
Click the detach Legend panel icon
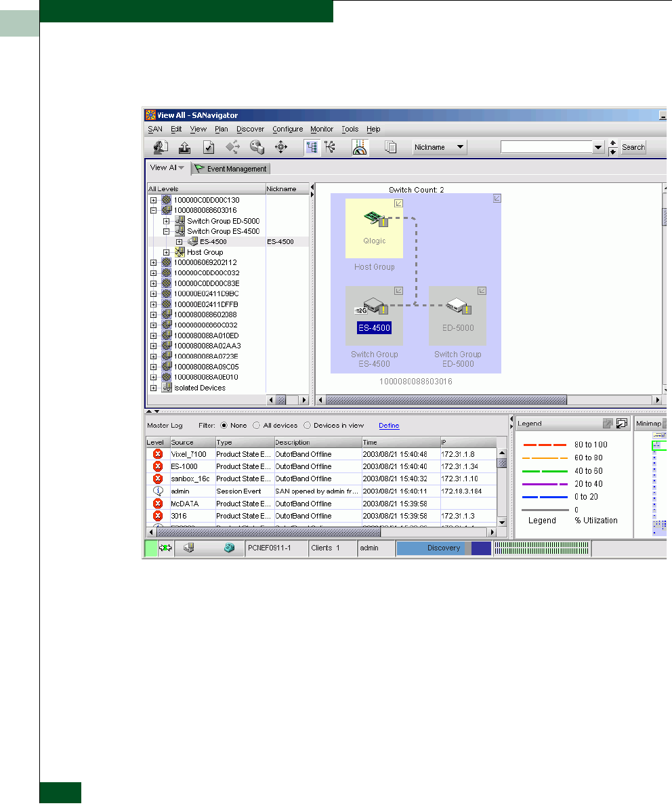(621, 424)
